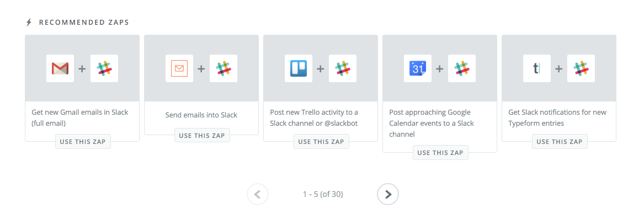Use the Send emails into Slack zap

click(202, 135)
